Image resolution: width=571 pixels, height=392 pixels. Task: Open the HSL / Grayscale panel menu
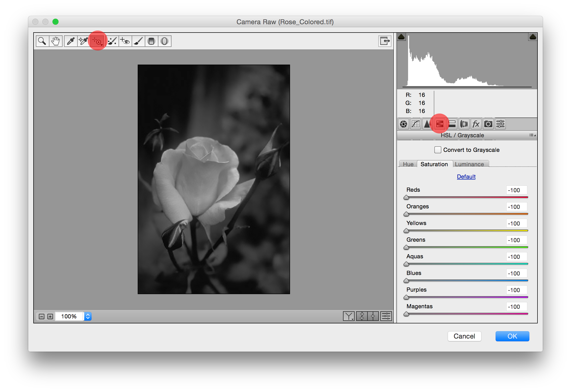[532, 135]
